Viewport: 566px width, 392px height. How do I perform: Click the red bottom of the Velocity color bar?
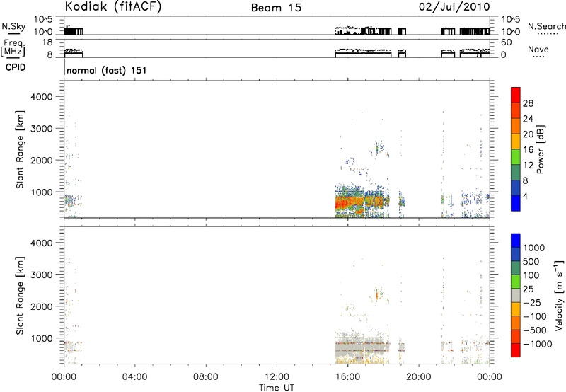point(516,350)
